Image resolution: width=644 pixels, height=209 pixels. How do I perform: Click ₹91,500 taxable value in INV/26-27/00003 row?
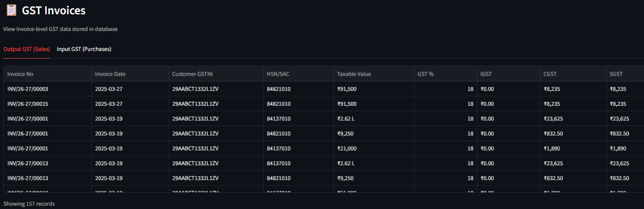click(x=373, y=89)
